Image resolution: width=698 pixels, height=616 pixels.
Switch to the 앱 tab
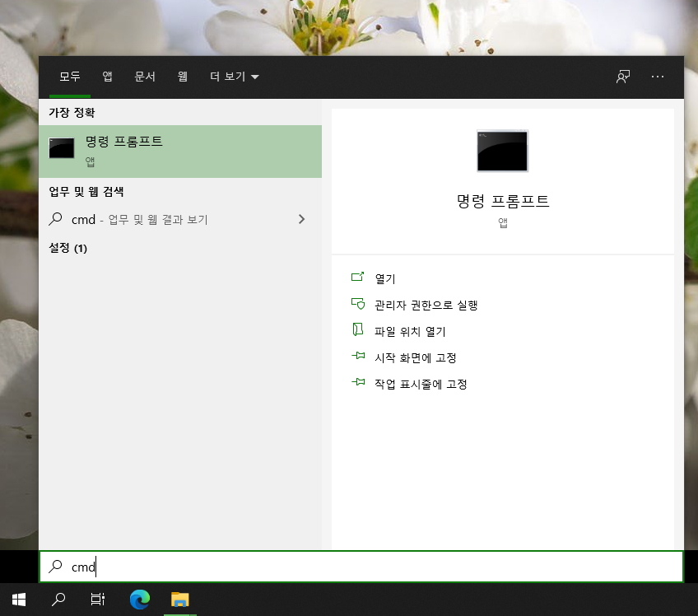pyautogui.click(x=107, y=77)
